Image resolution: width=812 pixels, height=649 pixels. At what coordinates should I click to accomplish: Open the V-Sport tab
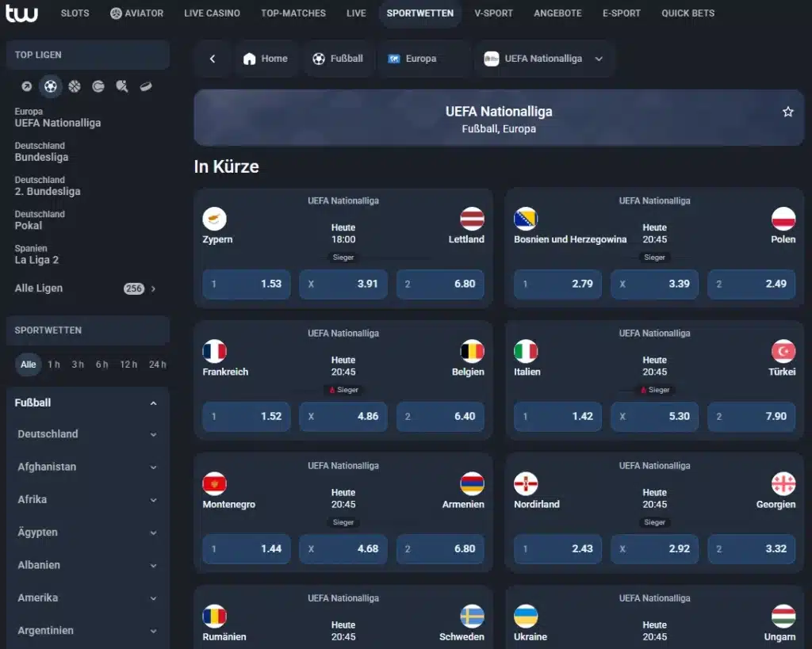click(x=493, y=13)
